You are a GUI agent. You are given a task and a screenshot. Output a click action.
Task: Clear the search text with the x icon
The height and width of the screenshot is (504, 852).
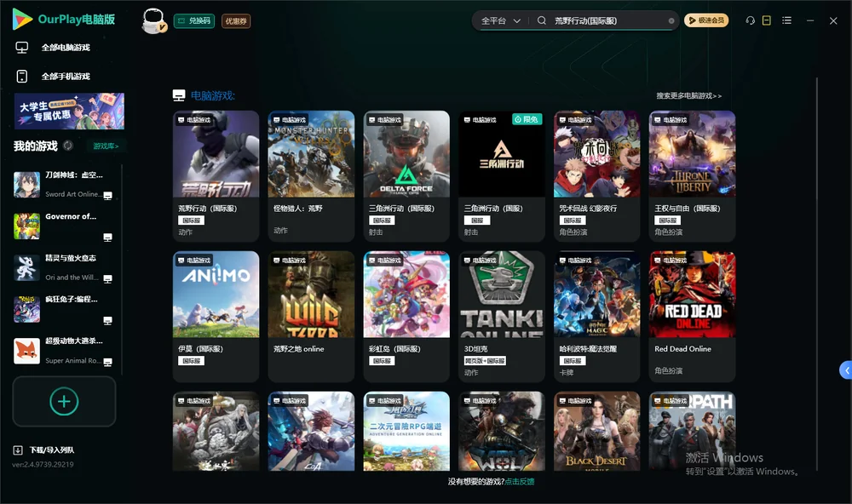(x=671, y=21)
